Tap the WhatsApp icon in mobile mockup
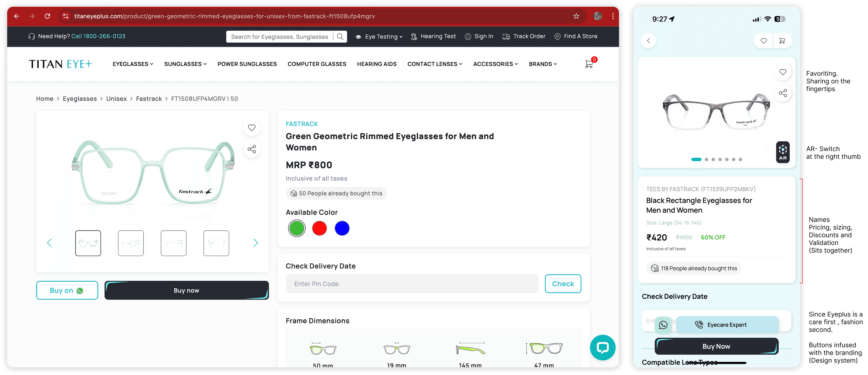The width and height of the screenshot is (868, 375). tap(663, 325)
